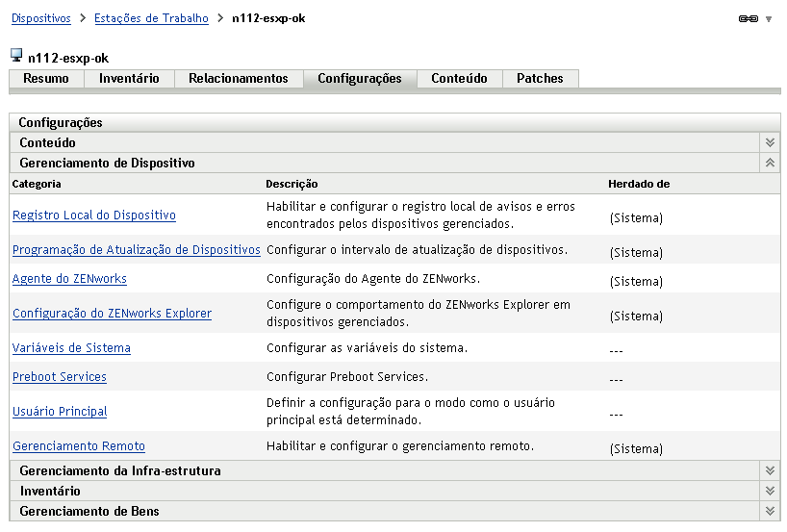This screenshot has width=787, height=532.
Task: Open Estações de Trabalho breadcrumb
Action: (151, 18)
